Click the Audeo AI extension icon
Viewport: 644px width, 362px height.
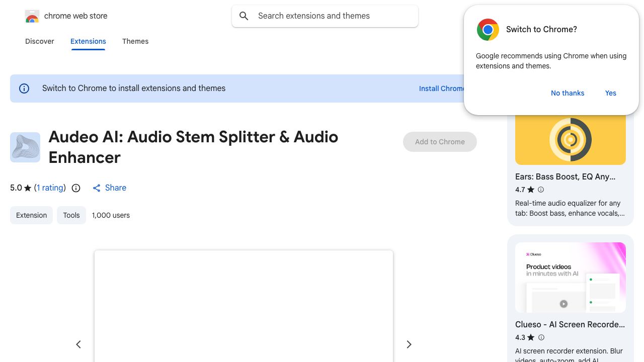click(25, 147)
